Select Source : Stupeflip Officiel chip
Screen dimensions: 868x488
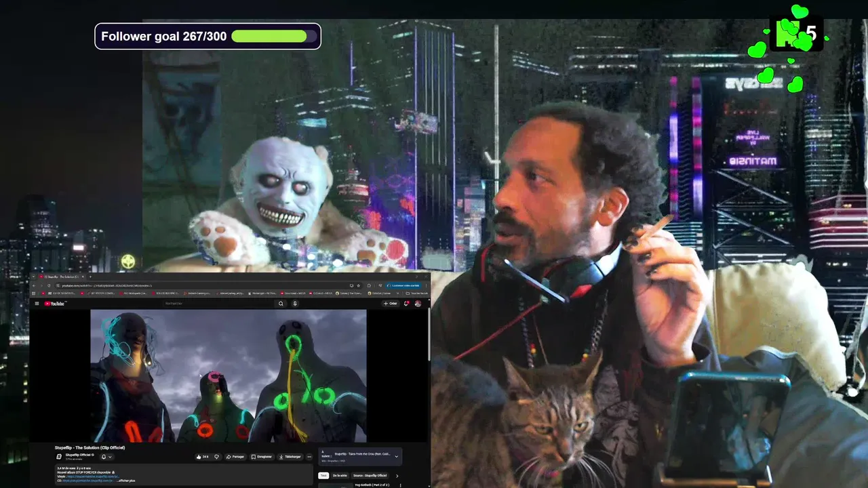tap(370, 476)
